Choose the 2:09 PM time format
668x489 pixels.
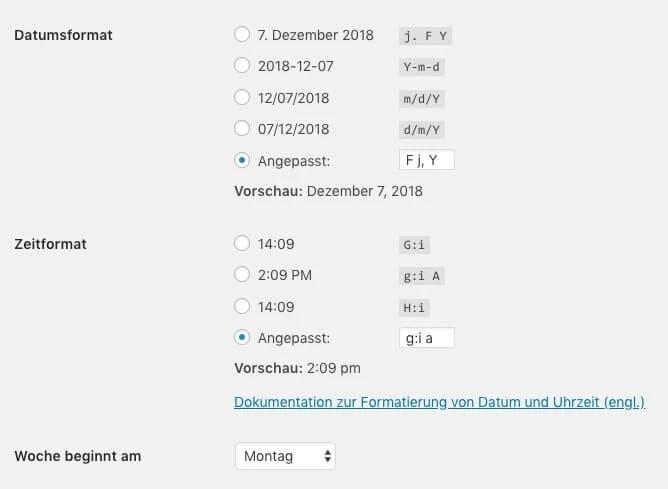click(x=242, y=274)
